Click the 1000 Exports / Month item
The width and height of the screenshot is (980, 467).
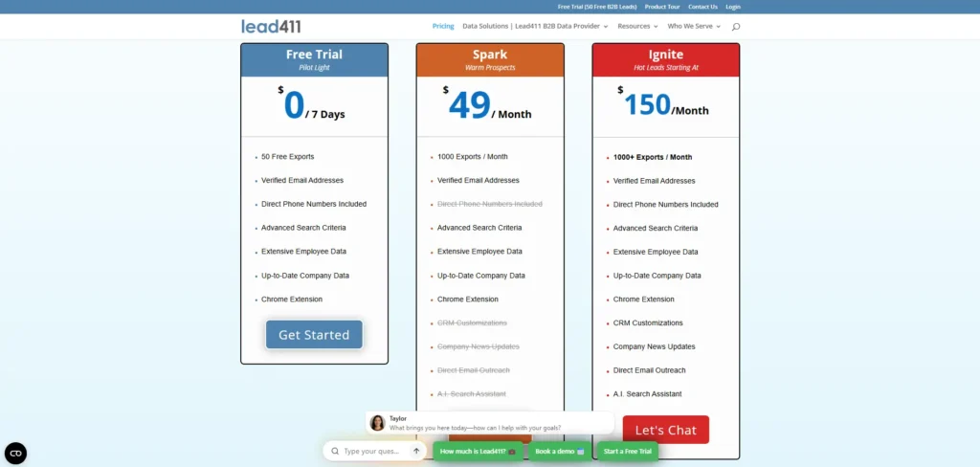(473, 156)
